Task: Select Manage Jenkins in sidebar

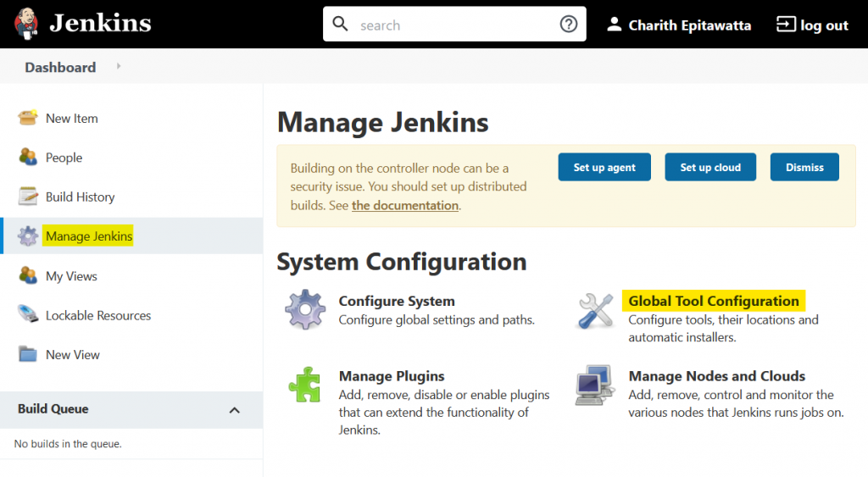Action: click(89, 236)
